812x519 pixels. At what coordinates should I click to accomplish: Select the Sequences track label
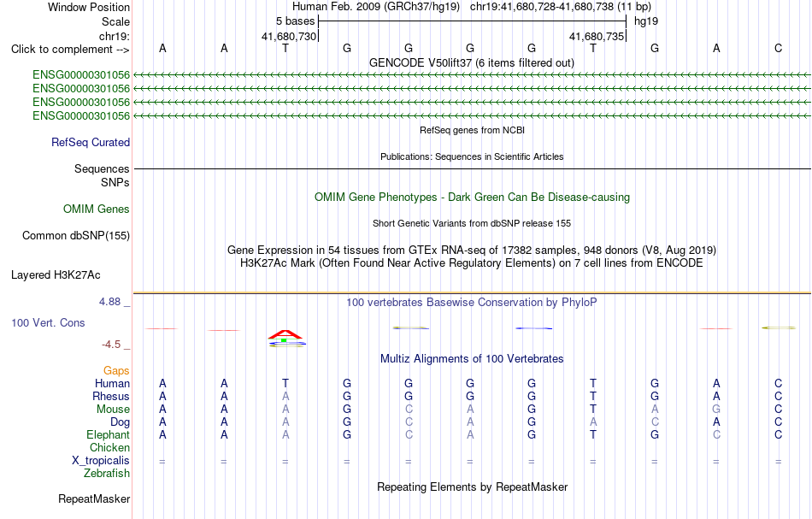coord(102,168)
